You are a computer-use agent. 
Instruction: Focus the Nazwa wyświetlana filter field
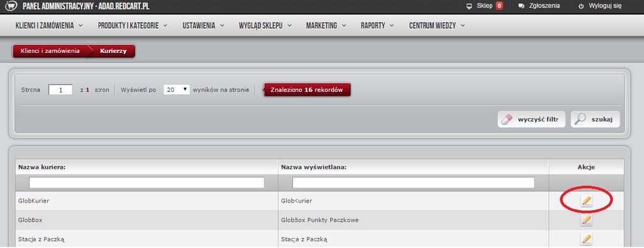point(413,183)
